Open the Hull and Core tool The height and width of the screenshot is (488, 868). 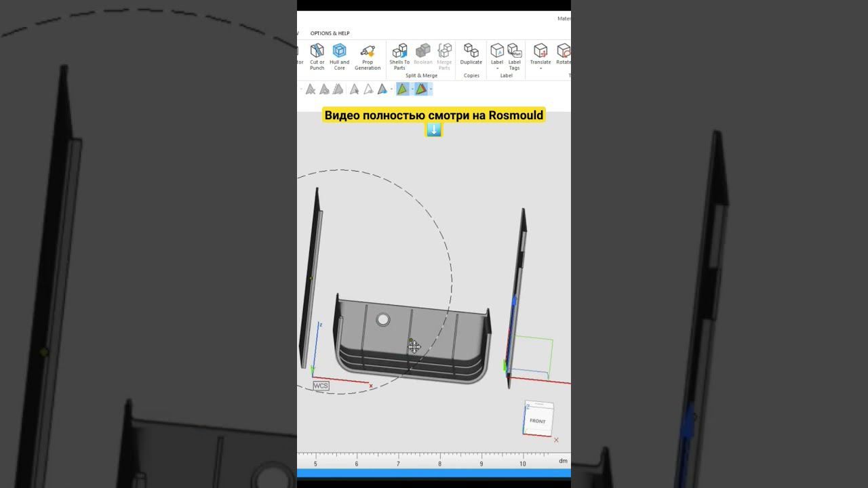pyautogui.click(x=339, y=57)
